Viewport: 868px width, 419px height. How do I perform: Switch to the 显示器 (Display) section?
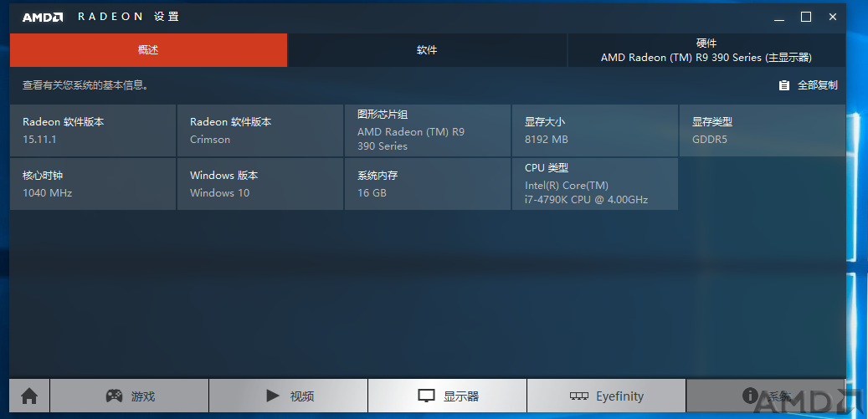point(447,396)
